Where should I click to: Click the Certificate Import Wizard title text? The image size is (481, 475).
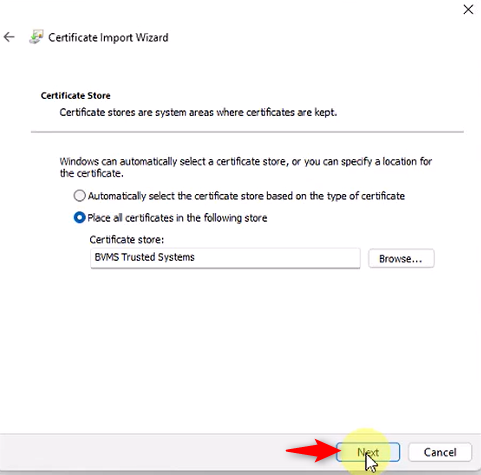(x=108, y=37)
